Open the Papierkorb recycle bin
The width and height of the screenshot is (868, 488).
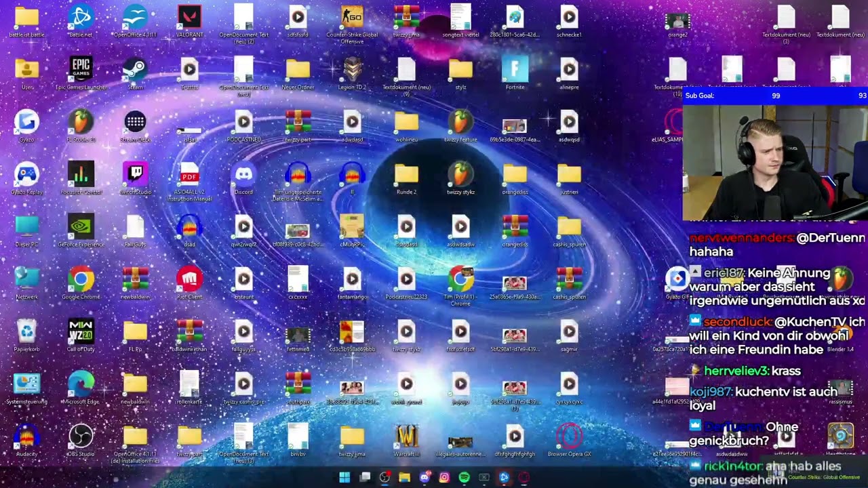tap(26, 335)
